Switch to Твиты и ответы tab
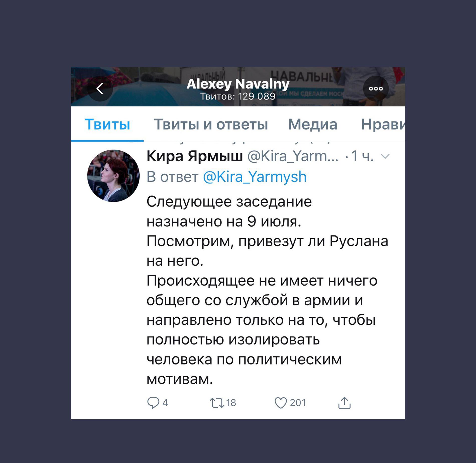476x463 pixels. coord(211,124)
